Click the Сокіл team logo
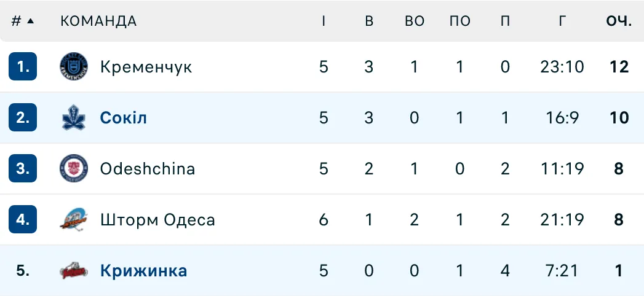The image size is (644, 296). 74,117
